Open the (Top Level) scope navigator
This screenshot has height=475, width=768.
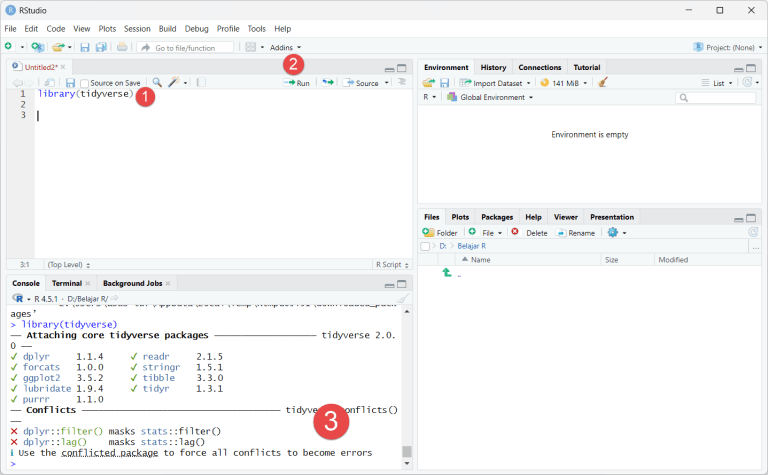(x=69, y=264)
